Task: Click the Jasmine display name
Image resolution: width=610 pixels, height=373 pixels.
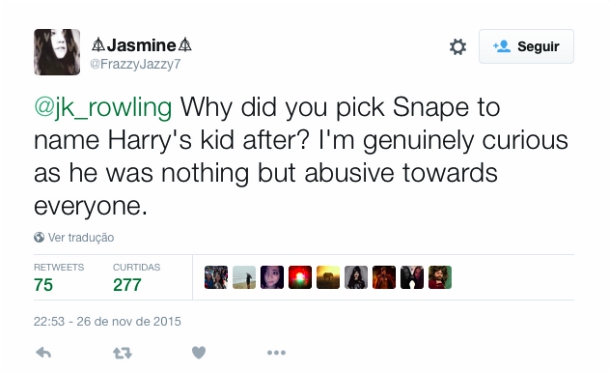Action: pyautogui.click(x=142, y=45)
